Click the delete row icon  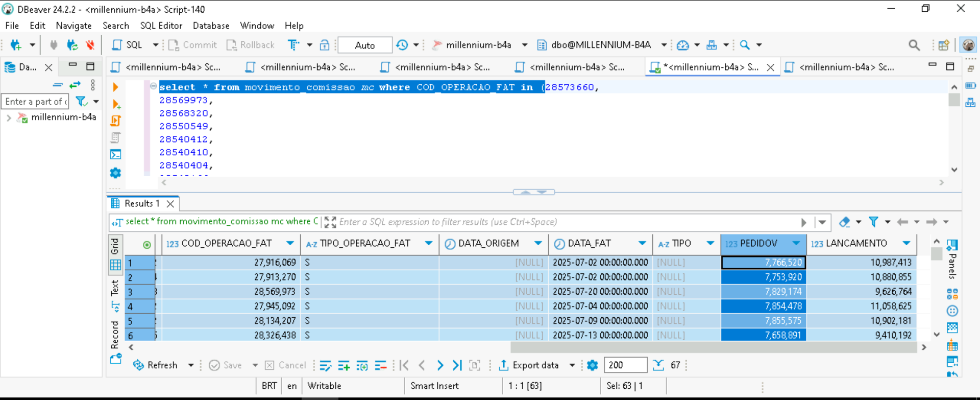tap(380, 365)
